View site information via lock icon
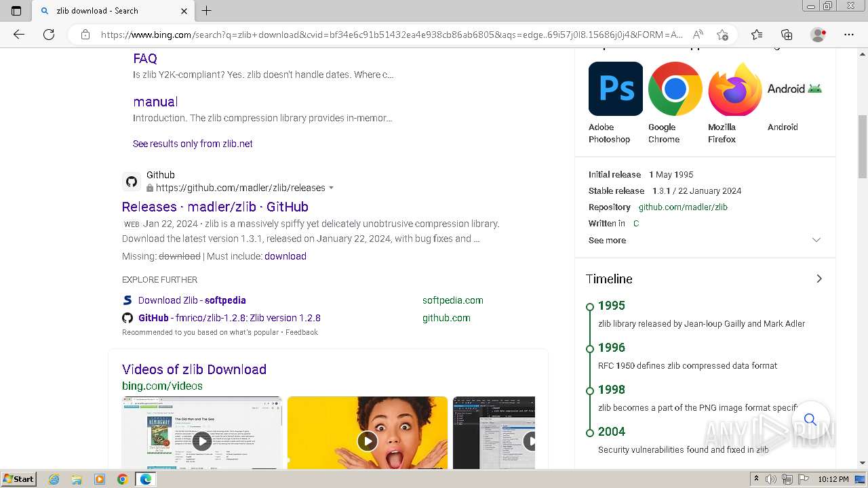This screenshot has width=868, height=488. (x=85, y=35)
